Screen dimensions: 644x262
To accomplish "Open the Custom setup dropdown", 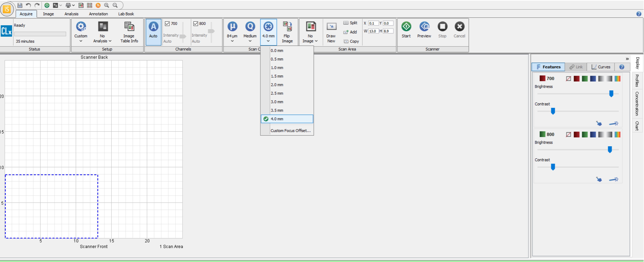I will pos(81,32).
